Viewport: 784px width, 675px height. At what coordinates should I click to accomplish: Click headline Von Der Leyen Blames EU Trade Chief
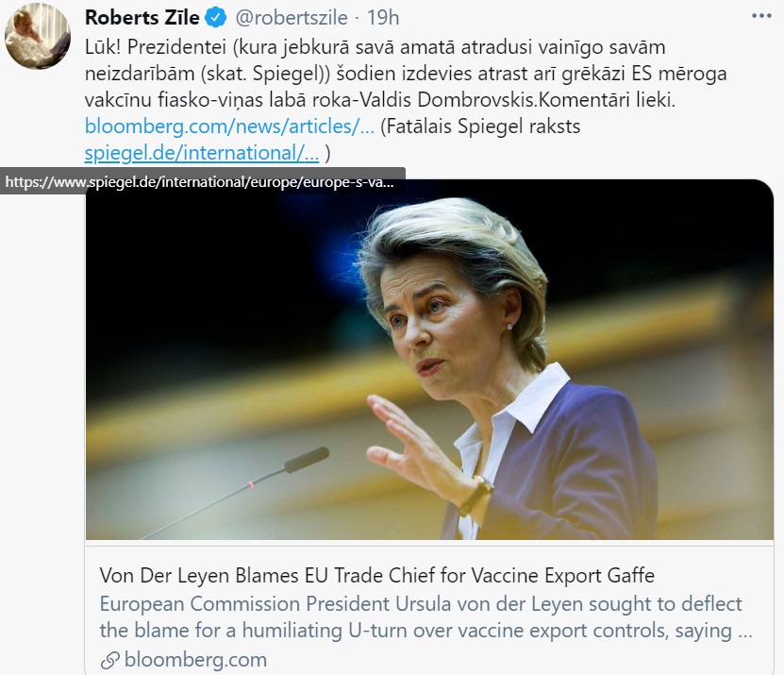point(376,576)
